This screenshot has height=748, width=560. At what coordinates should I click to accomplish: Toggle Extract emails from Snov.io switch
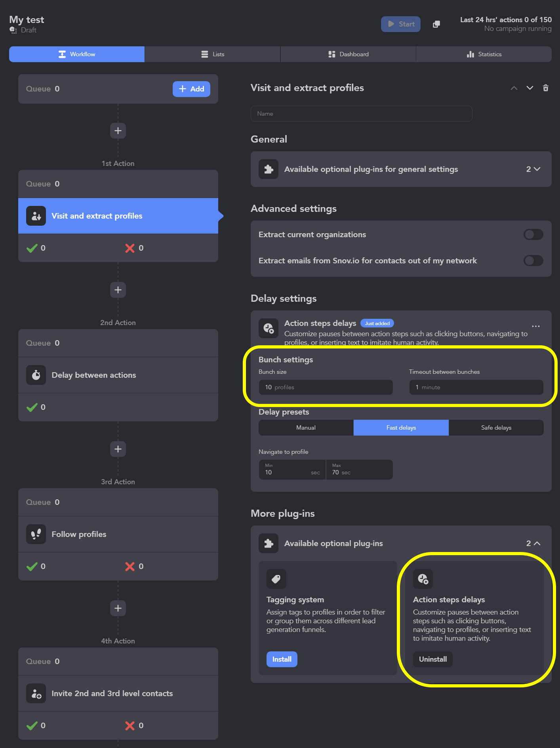point(533,261)
